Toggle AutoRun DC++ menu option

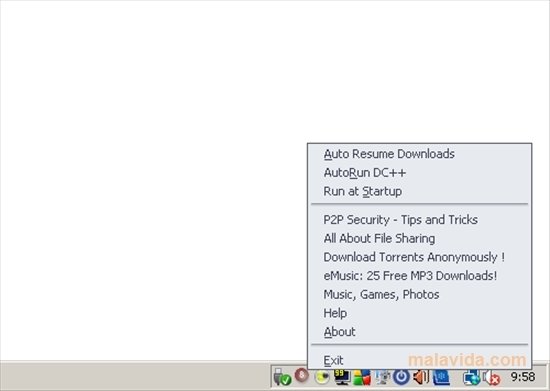[420, 173]
